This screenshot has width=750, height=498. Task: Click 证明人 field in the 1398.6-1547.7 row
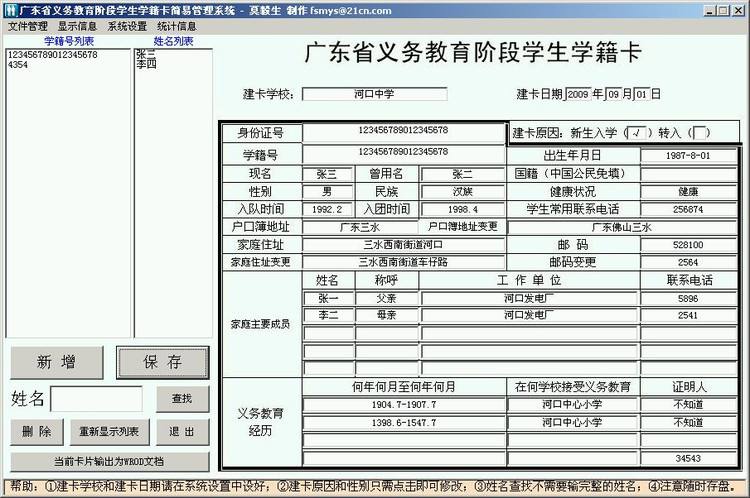(x=688, y=423)
